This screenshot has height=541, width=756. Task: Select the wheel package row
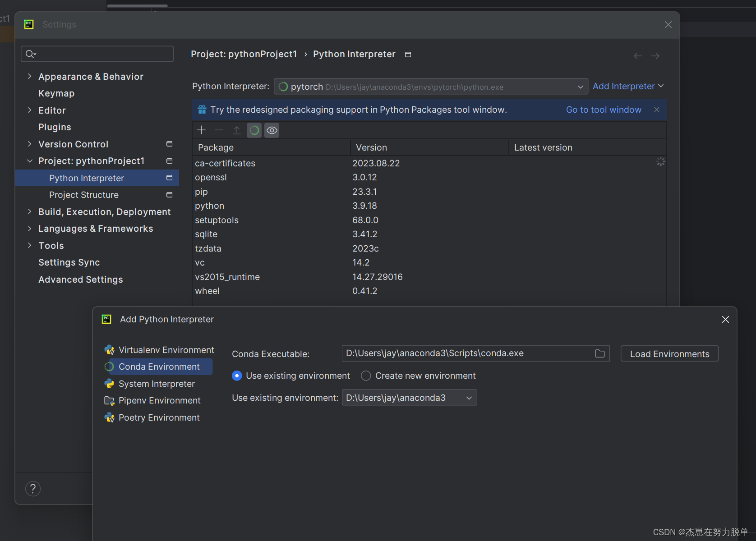point(429,291)
